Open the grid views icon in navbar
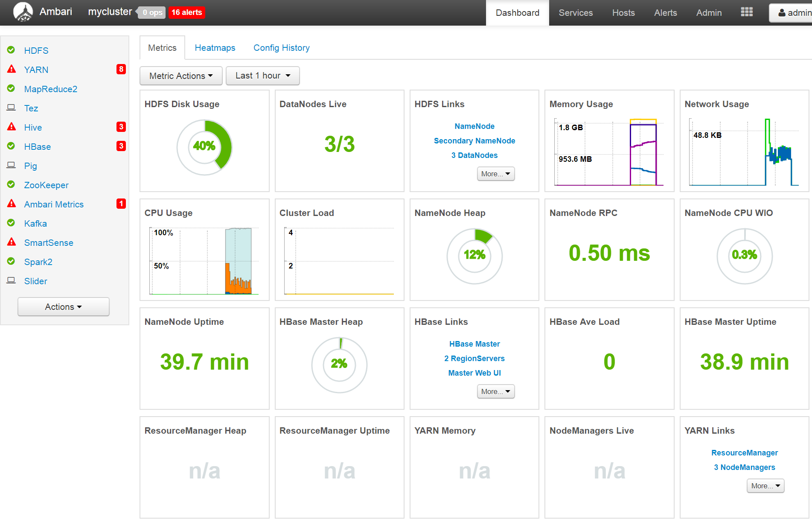Screen dimensions: 812x528 [x=747, y=12]
